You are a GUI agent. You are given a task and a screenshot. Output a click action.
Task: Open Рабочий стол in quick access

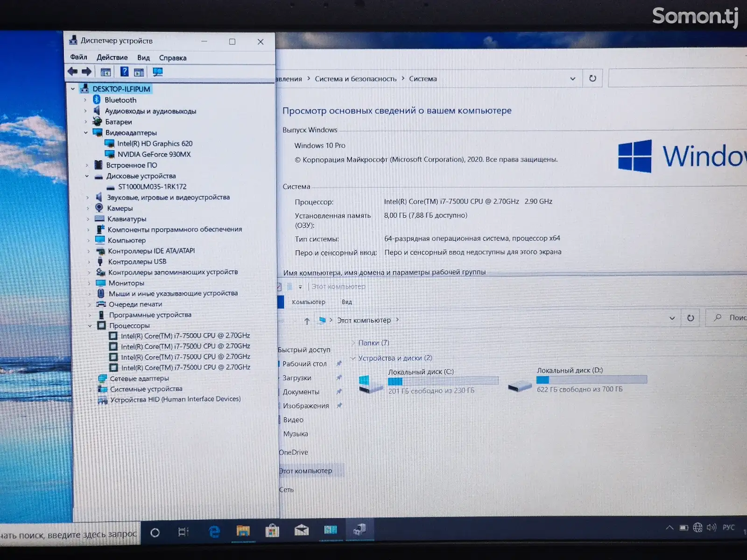point(304,364)
